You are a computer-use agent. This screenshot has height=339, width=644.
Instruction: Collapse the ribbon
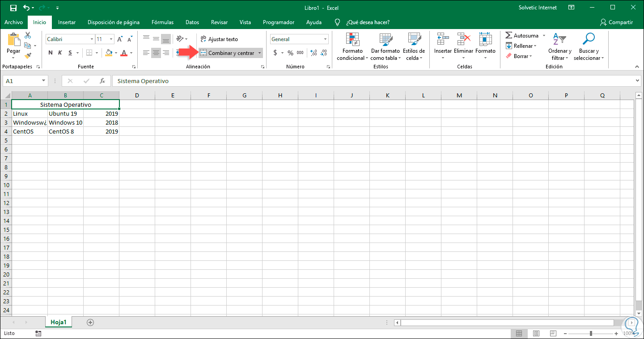point(637,66)
